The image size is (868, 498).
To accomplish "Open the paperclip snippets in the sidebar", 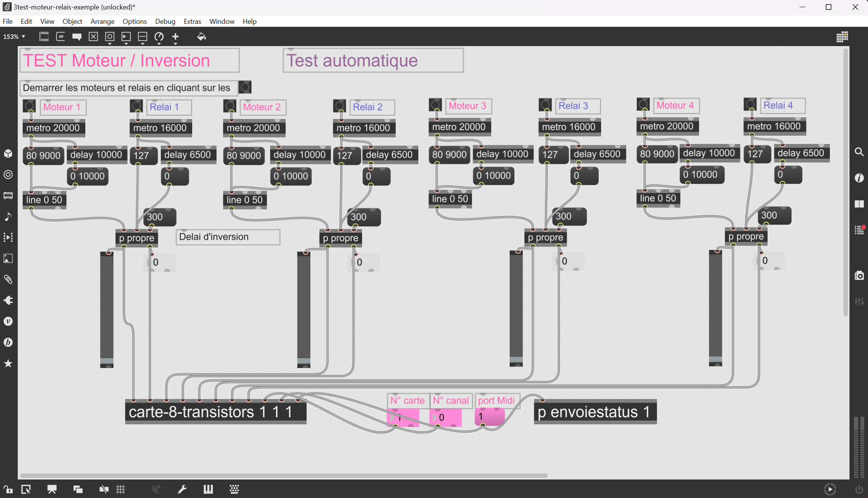I will tap(8, 279).
